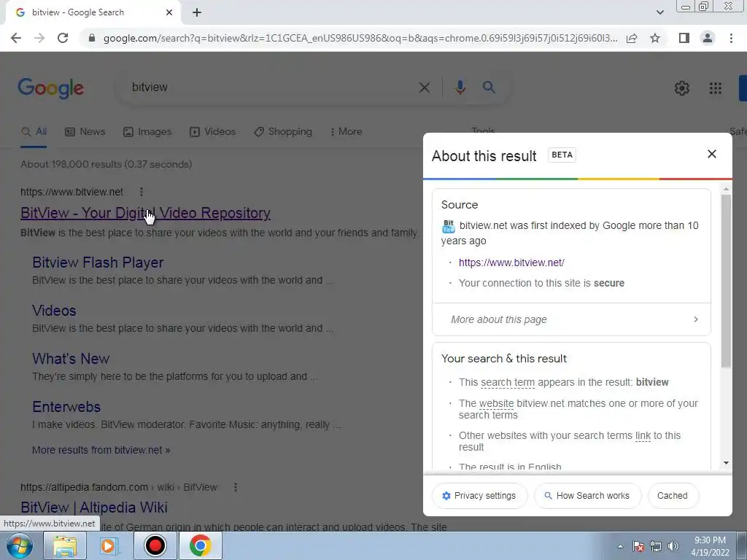This screenshot has height=560, width=747.
Task: Click the underlined 'link' text
Action: (x=643, y=436)
